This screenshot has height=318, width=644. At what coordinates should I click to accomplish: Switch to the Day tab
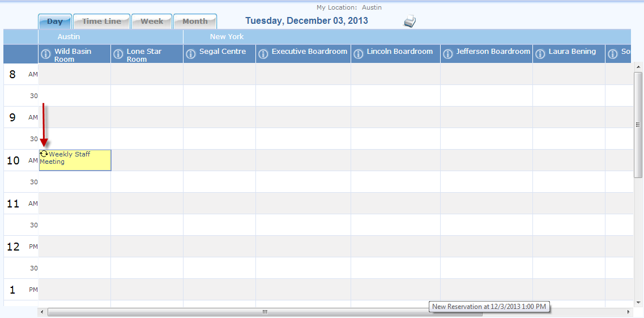tap(55, 22)
